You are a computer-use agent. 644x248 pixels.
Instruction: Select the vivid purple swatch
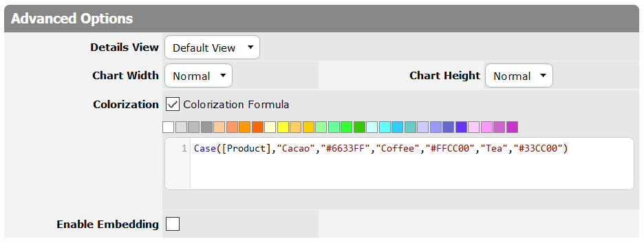[x=461, y=127]
